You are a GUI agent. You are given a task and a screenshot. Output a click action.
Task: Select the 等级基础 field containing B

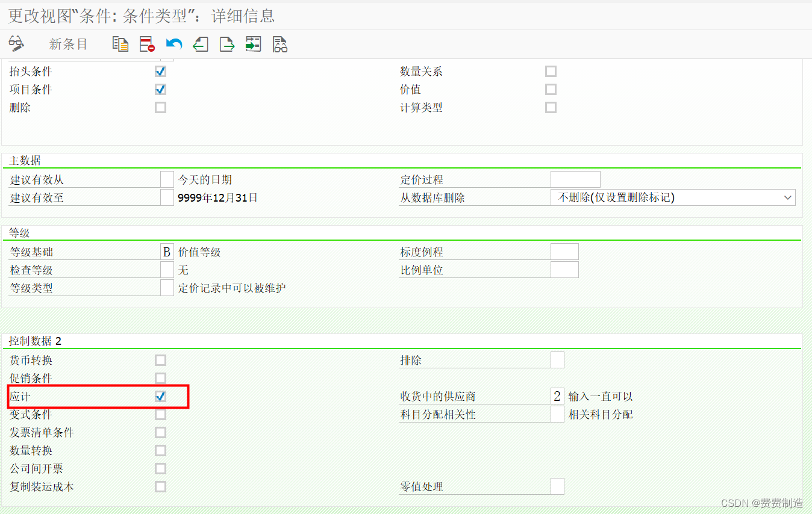point(167,252)
